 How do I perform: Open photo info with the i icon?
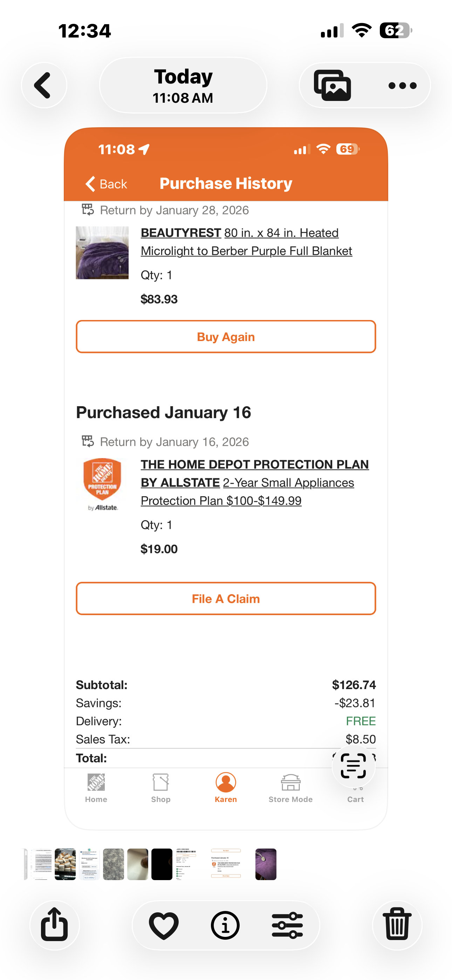[225, 925]
